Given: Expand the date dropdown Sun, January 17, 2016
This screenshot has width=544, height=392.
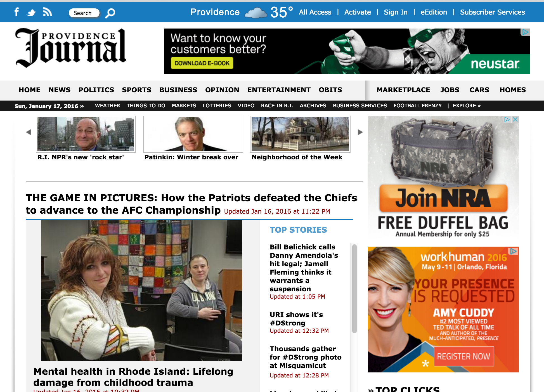Looking at the screenshot, I should pos(49,106).
